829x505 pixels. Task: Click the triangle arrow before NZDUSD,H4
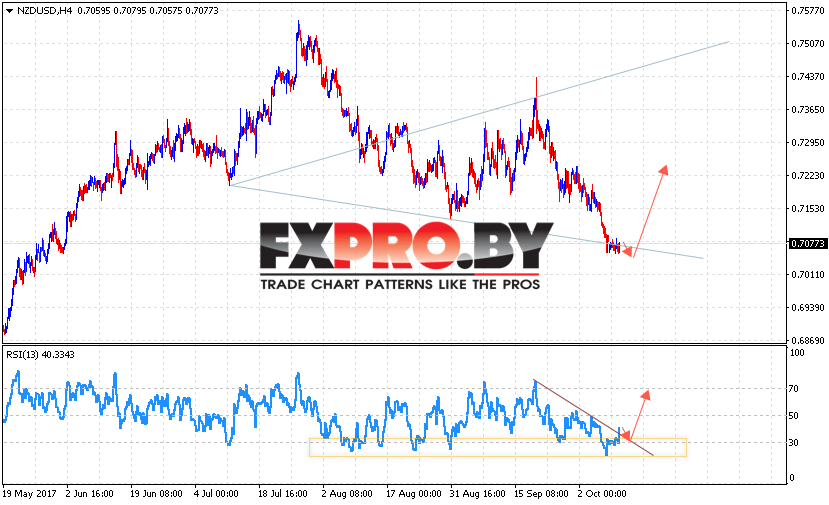pos(9,11)
